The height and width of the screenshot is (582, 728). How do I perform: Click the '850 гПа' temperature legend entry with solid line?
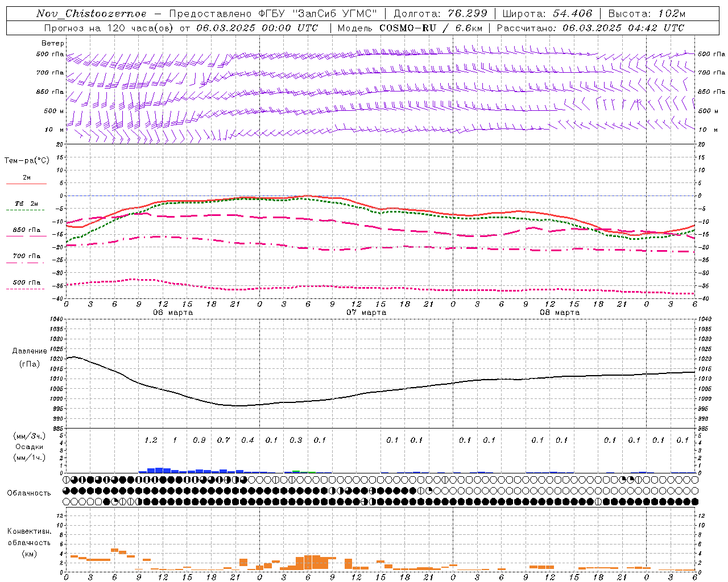(x=26, y=230)
